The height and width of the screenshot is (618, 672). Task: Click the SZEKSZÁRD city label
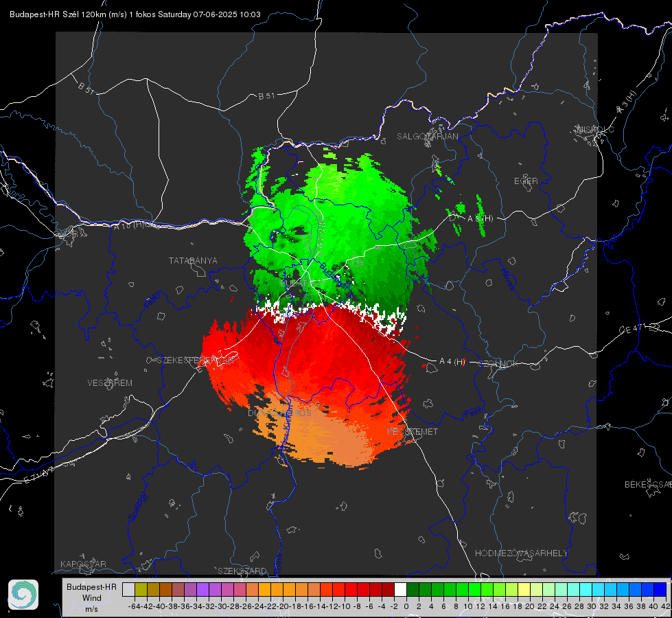click(242, 571)
